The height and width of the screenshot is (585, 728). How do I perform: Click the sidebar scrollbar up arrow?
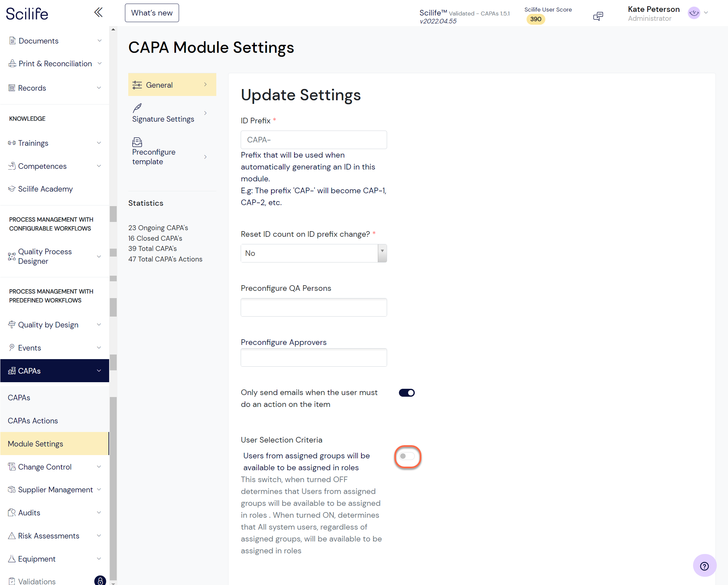tap(113, 30)
